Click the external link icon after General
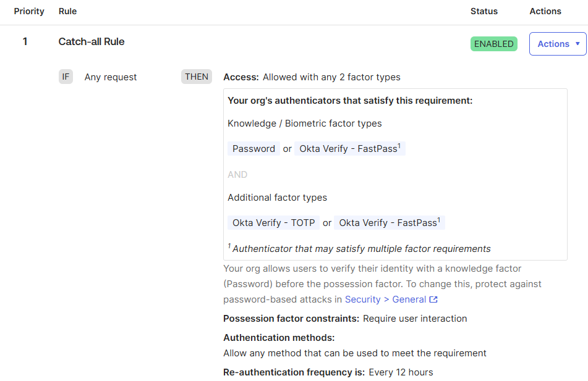 click(x=433, y=299)
